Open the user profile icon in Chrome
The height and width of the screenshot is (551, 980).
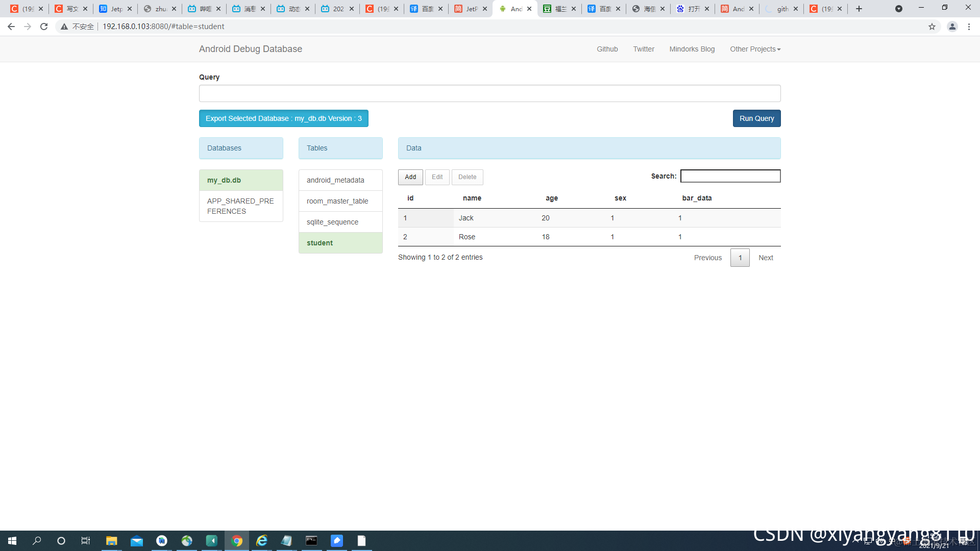tap(952, 27)
